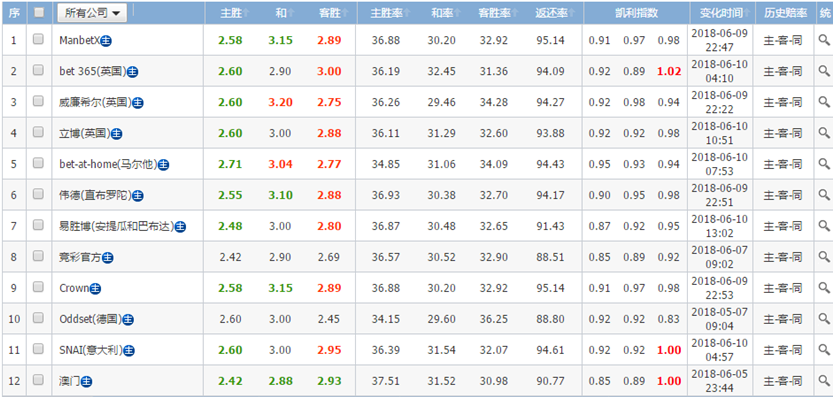Click magnifier icon in 澳门 row

click(x=825, y=380)
